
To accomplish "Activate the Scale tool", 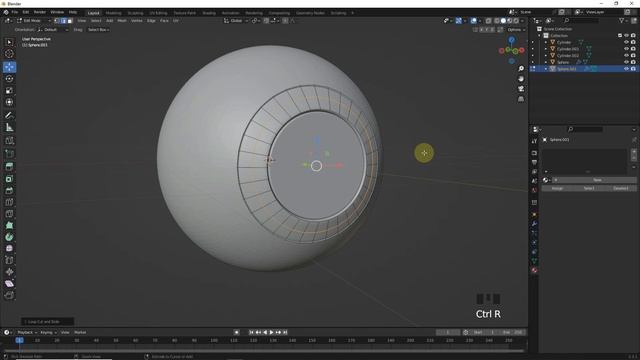I will click(9, 90).
